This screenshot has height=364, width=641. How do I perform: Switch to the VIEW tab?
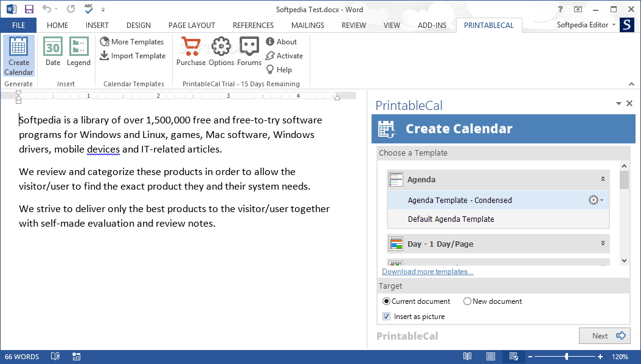392,26
